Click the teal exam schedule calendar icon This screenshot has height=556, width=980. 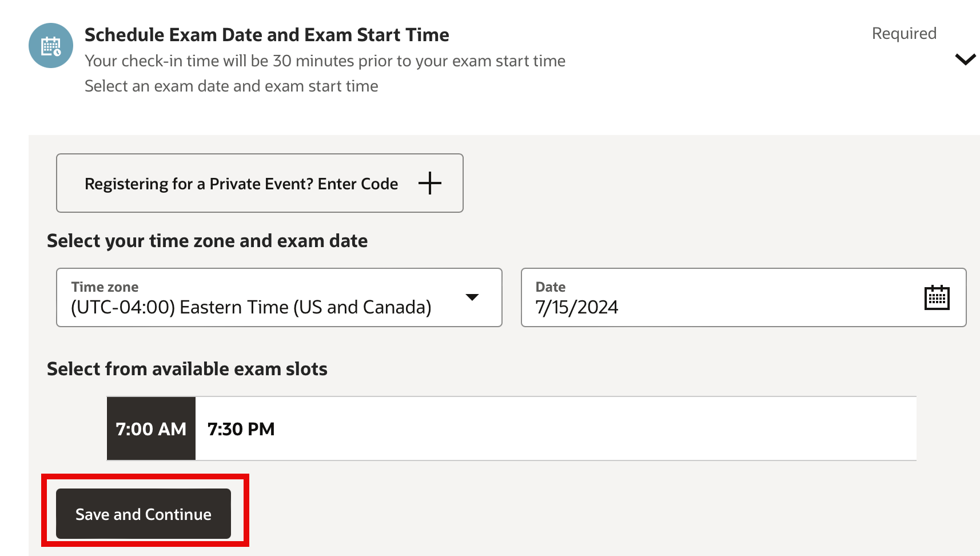coord(51,46)
